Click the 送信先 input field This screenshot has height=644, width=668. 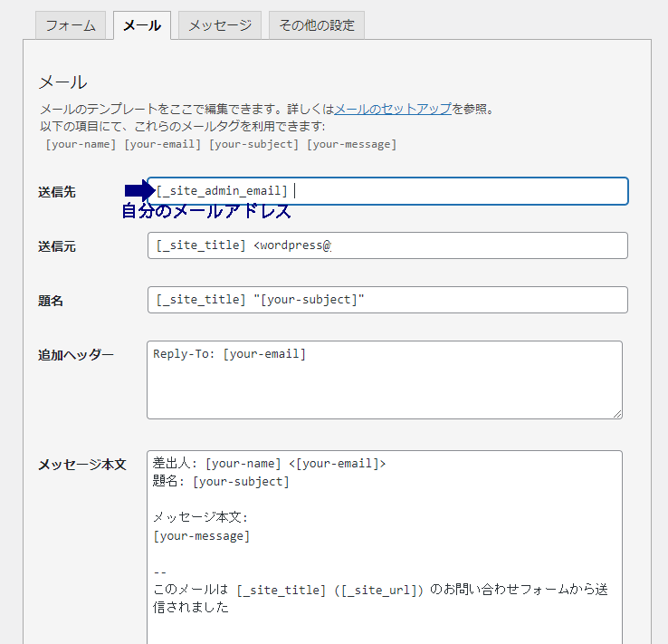387,191
